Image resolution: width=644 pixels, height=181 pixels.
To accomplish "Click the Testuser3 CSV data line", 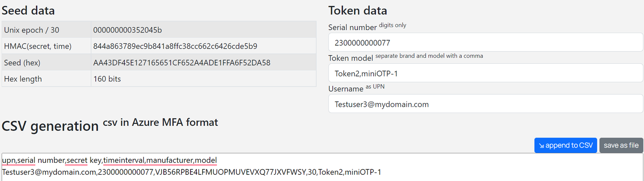I will (x=192, y=172).
